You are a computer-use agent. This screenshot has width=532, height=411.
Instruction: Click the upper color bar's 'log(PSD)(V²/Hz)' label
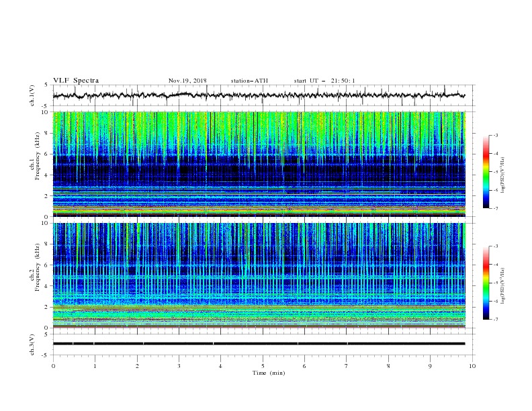pos(503,175)
